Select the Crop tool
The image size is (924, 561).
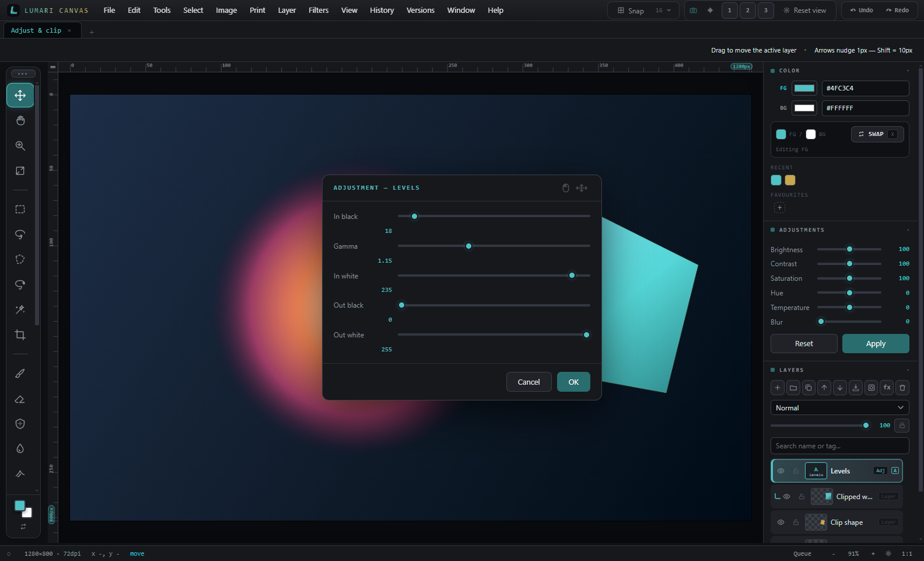coord(20,334)
